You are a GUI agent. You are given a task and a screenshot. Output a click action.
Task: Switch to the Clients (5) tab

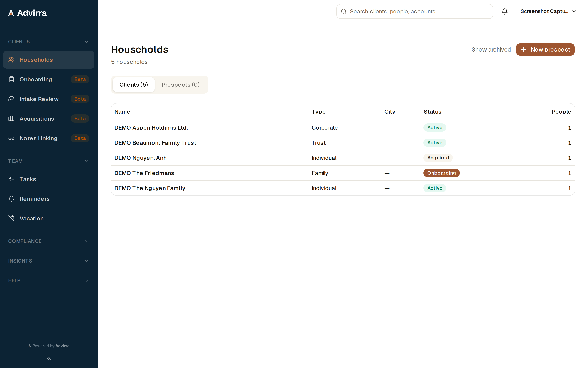point(134,85)
